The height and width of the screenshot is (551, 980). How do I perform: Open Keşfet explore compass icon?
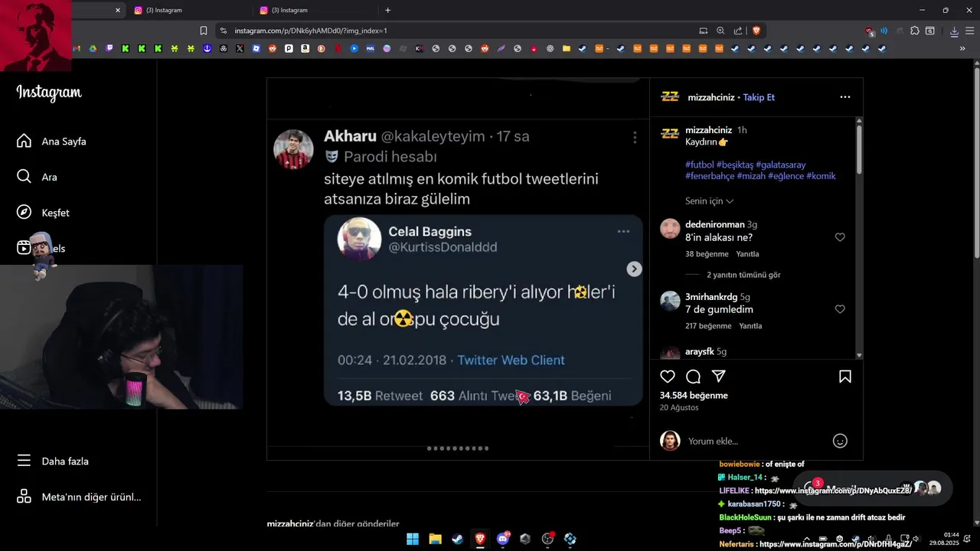pos(24,212)
